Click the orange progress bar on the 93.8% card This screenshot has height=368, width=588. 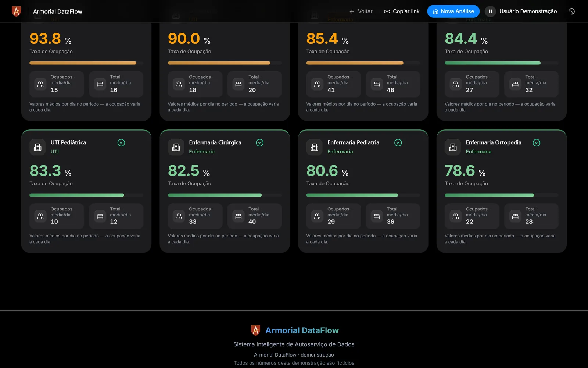pyautogui.click(x=86, y=63)
